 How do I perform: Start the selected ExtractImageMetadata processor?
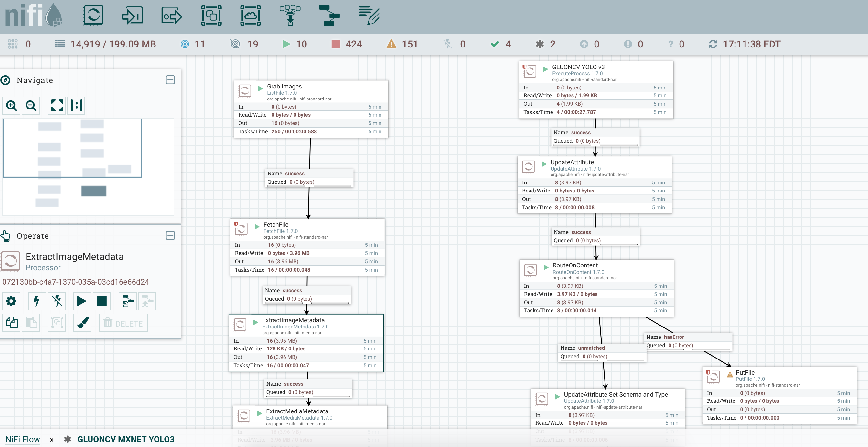click(81, 301)
